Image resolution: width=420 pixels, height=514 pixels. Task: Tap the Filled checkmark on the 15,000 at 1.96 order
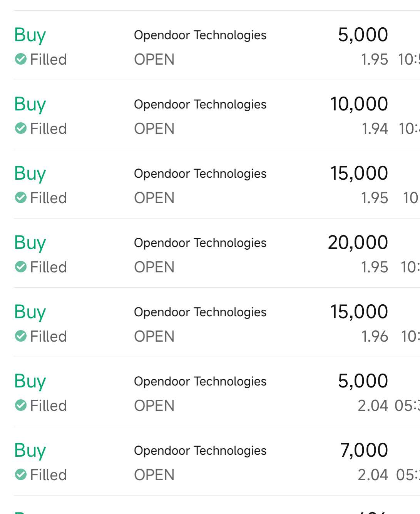point(21,336)
